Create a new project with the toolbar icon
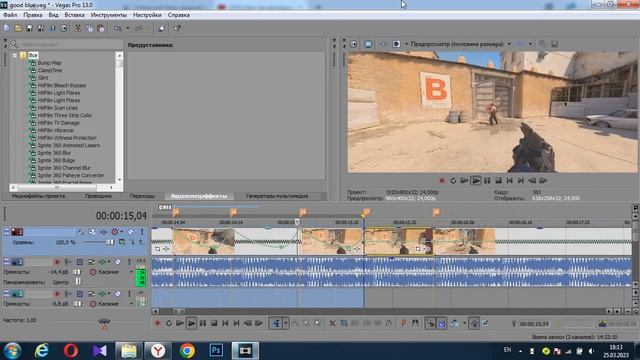This screenshot has width=640, height=360. (x=7, y=28)
